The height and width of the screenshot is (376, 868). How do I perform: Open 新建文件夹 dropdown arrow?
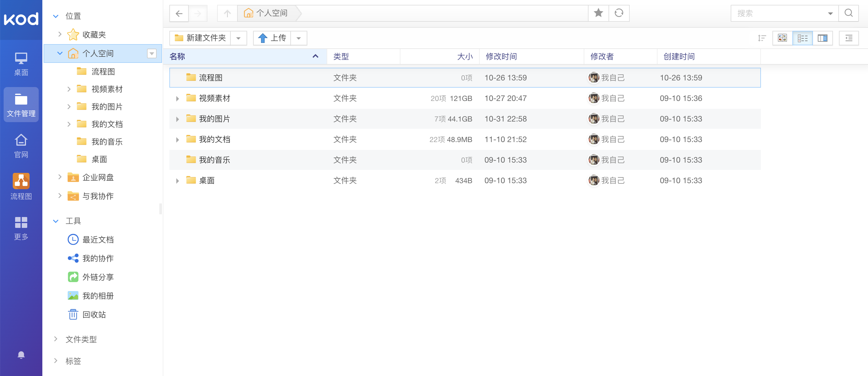coord(239,38)
